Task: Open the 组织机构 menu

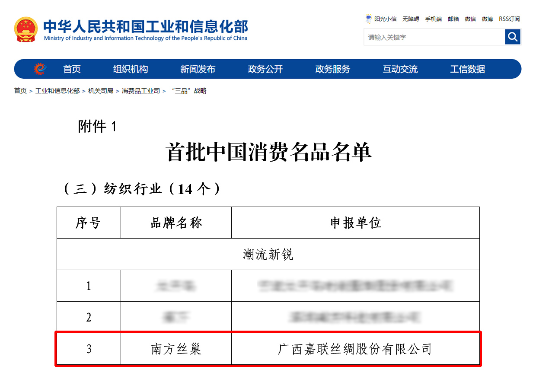Action: click(131, 69)
